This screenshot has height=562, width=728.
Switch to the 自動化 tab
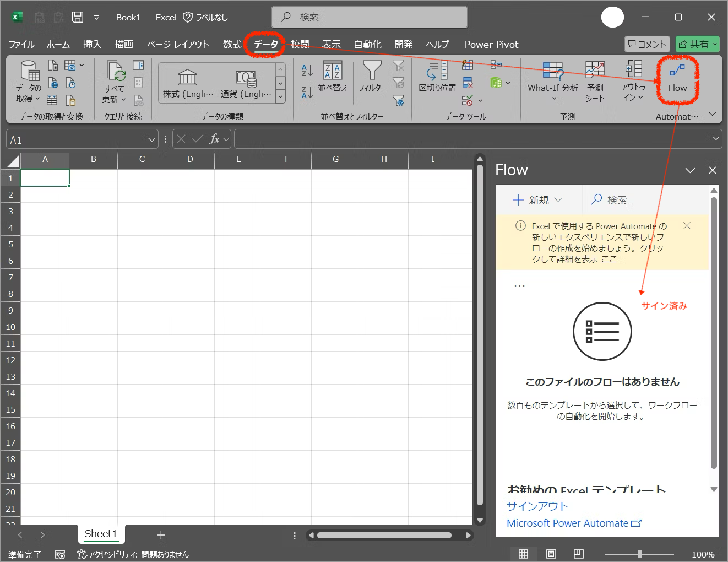367,44
